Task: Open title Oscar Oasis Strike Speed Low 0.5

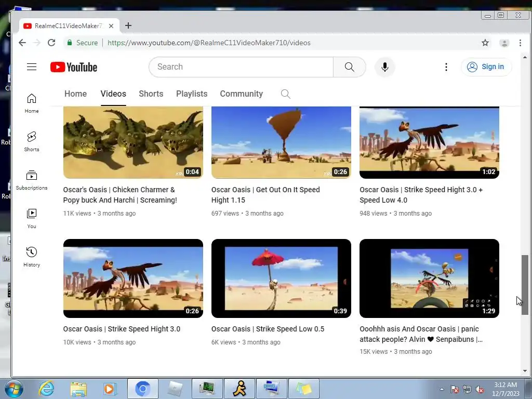Action: coord(268,329)
